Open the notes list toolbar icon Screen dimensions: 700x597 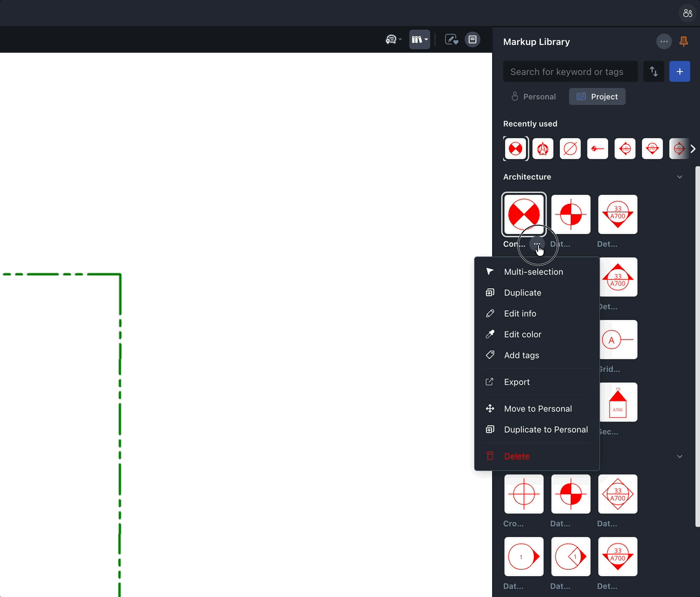coord(473,39)
